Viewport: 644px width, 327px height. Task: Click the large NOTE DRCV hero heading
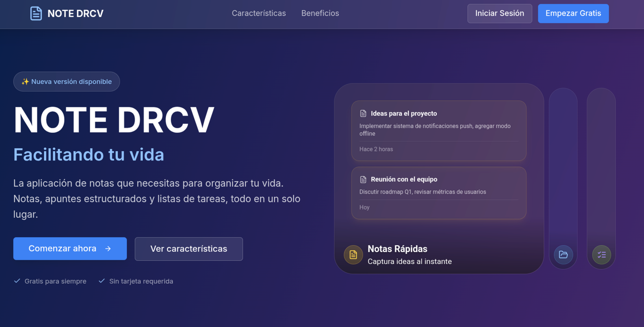(x=114, y=120)
